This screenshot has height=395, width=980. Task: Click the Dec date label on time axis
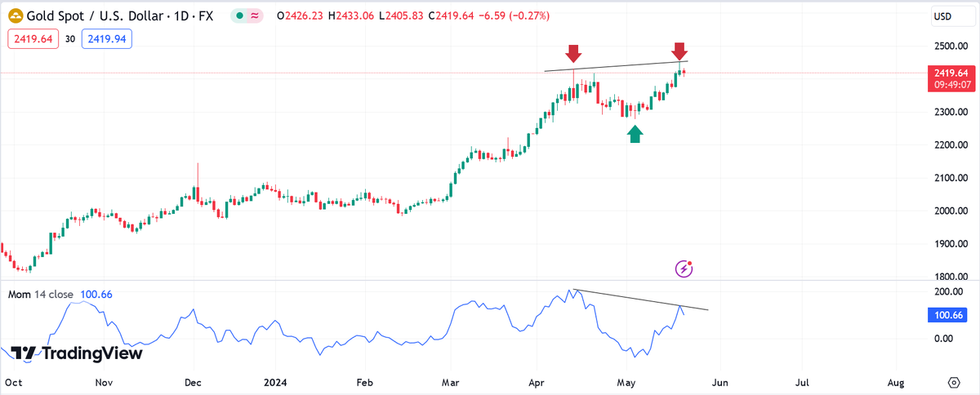194,381
